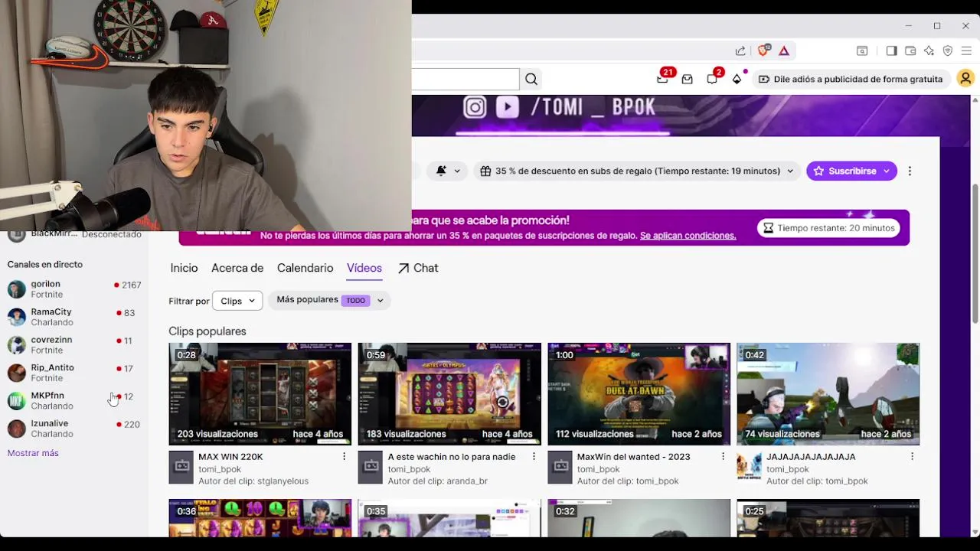Switch to the Acerca de tab

coord(237,268)
